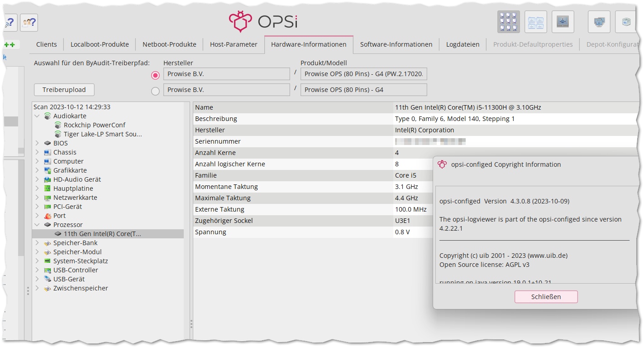Click the System-Steckplatz slot icon

coord(48,261)
